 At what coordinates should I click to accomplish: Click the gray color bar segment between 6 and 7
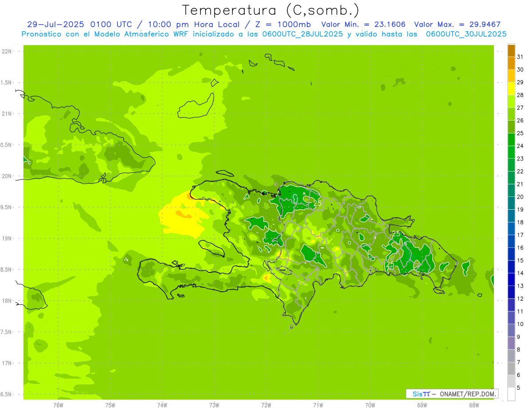[511, 369]
